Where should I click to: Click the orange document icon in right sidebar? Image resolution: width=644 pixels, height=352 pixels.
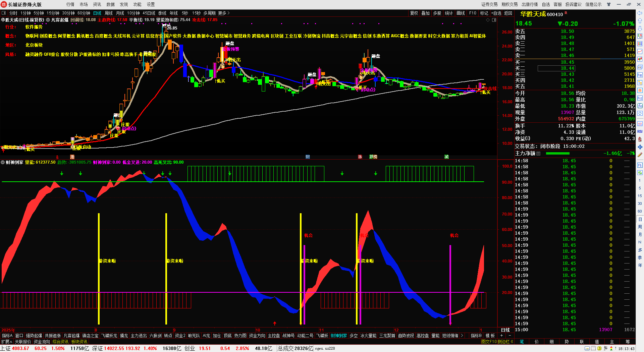click(640, 91)
